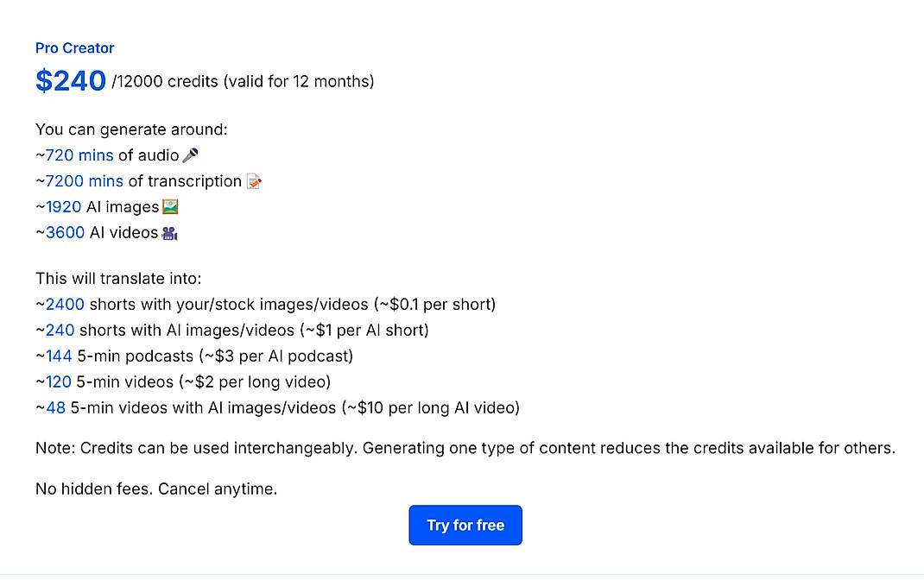Click the memo icon beside transcription minutes

pos(253,181)
